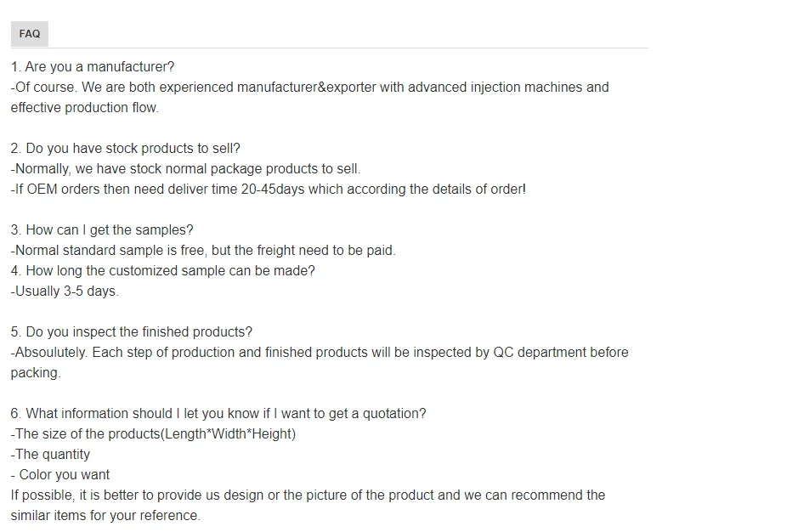The width and height of the screenshot is (798, 532).
Task: Select the question "Do you inspect the finished products?"
Action: tap(132, 331)
